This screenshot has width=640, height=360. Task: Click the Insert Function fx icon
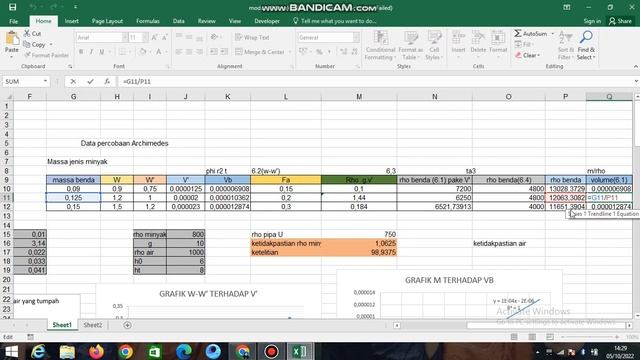tap(107, 82)
